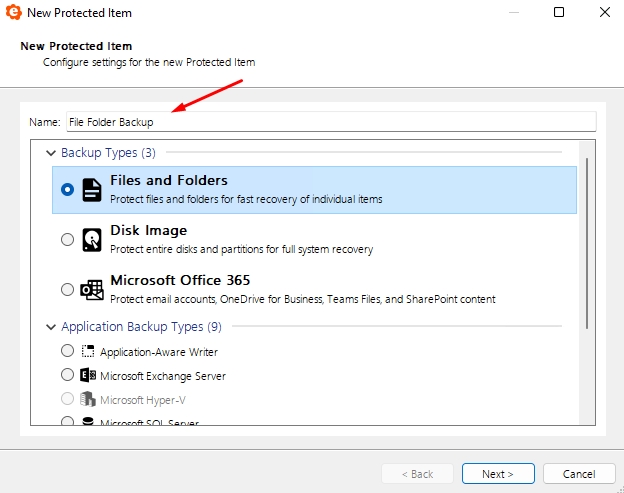
Task: Select the Application-Aware Writer radio button
Action: pos(67,351)
